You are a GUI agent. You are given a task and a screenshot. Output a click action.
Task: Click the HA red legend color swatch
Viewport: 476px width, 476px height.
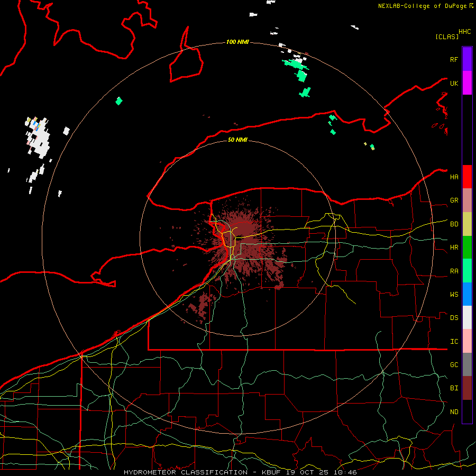point(467,177)
